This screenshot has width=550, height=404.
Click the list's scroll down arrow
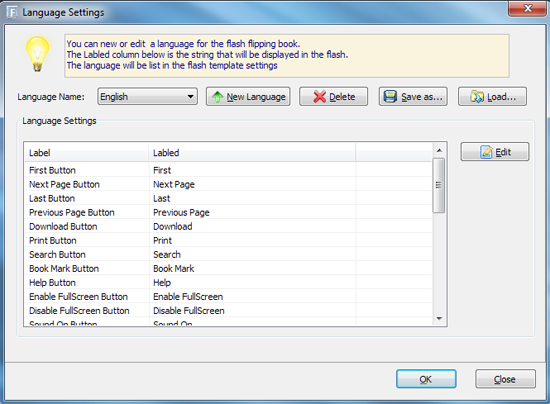(x=439, y=318)
